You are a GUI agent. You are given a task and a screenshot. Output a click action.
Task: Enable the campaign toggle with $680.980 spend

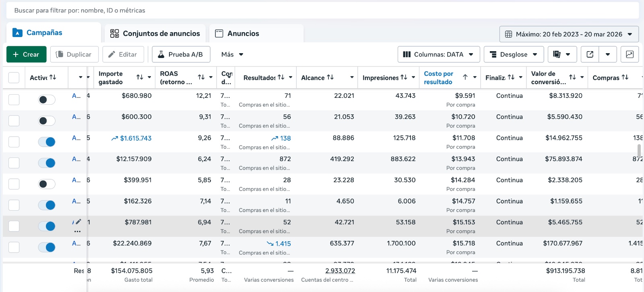tap(47, 100)
